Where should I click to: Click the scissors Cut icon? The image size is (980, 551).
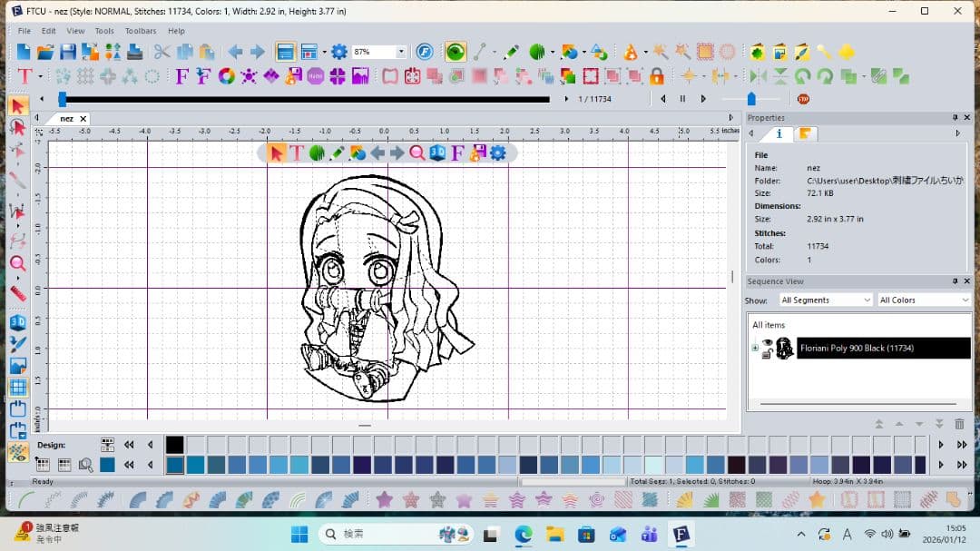click(162, 52)
